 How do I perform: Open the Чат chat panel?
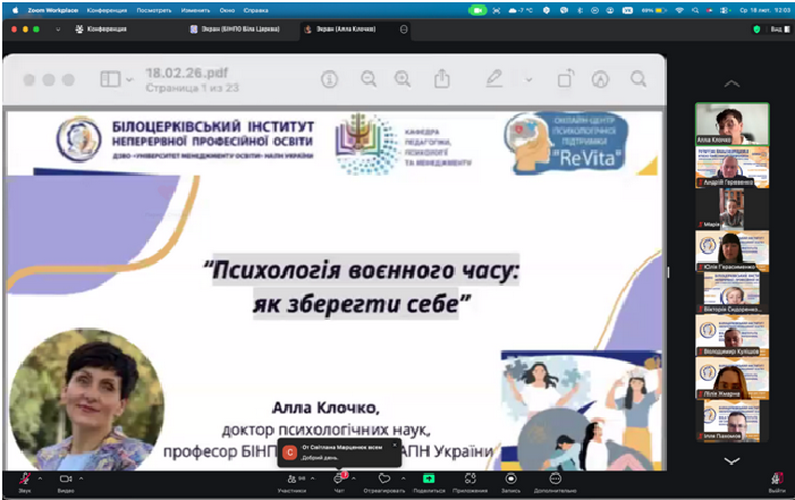pos(339,478)
